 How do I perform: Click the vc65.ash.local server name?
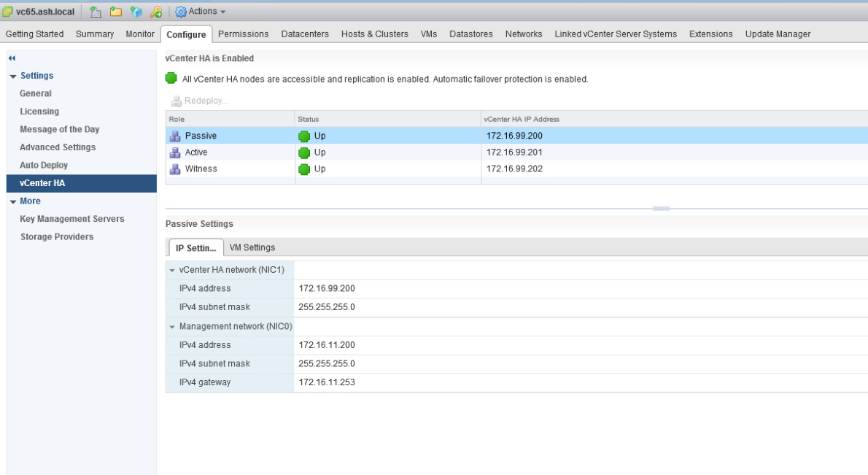[x=44, y=12]
